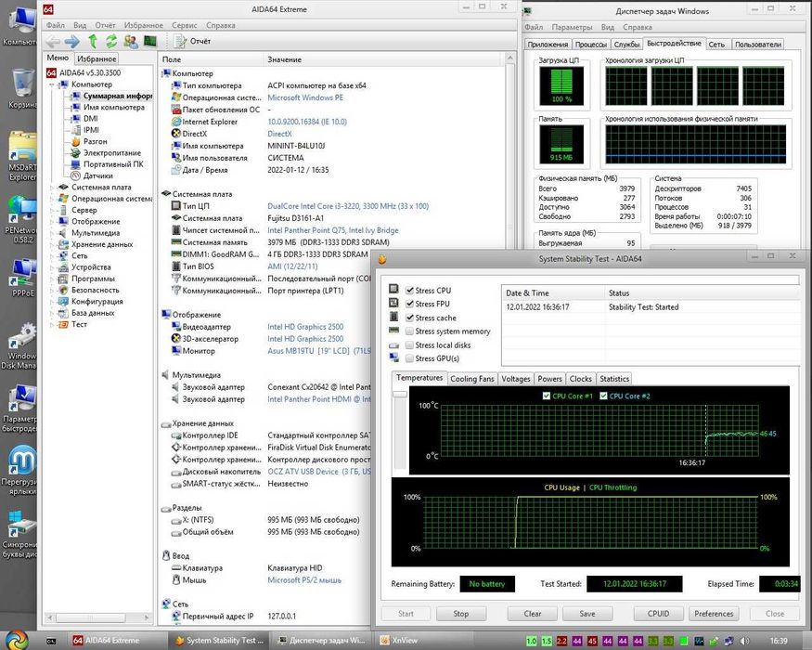
Task: Open Избранное menu in AIDA64 menu bar
Action: [x=144, y=25]
